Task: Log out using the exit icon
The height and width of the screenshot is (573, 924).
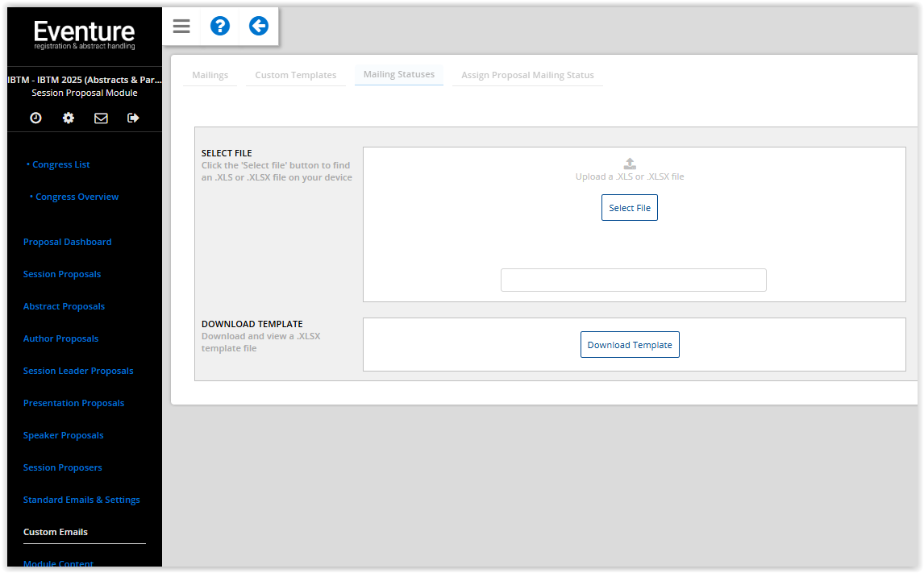Action: click(132, 118)
